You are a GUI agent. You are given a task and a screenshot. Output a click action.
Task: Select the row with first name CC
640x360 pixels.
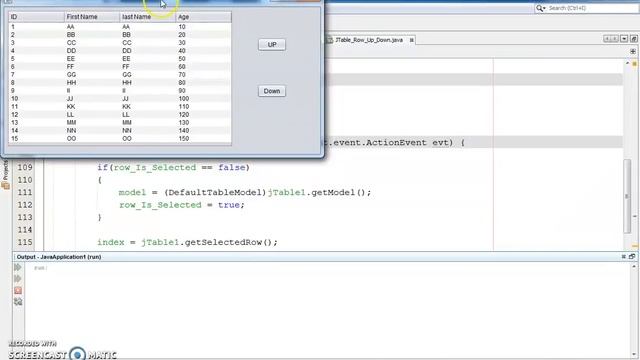point(120,43)
